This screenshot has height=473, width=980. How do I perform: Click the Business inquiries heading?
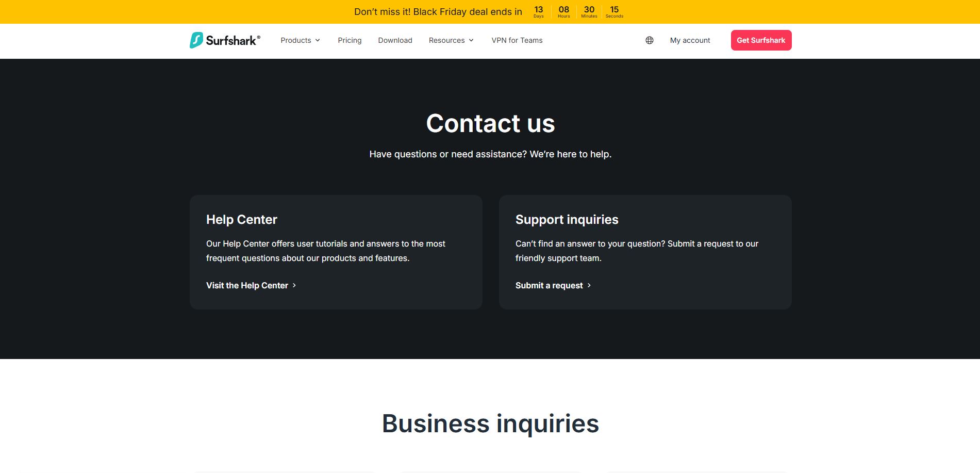pos(490,423)
